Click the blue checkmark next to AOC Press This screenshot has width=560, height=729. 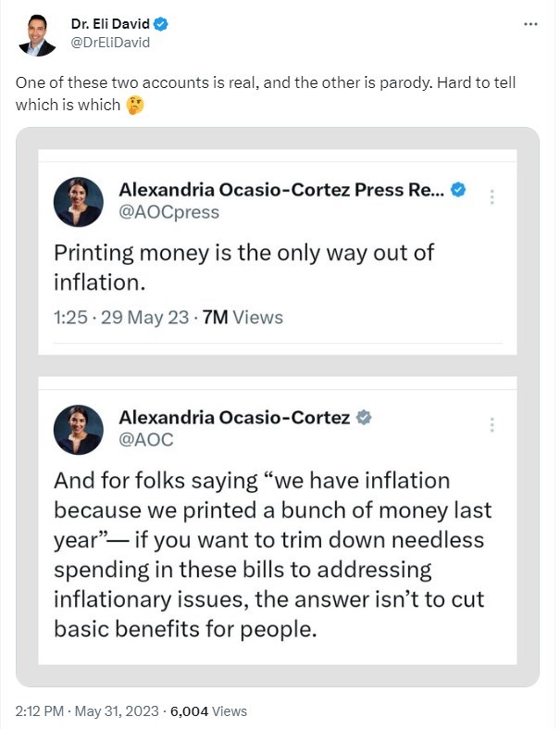(457, 190)
